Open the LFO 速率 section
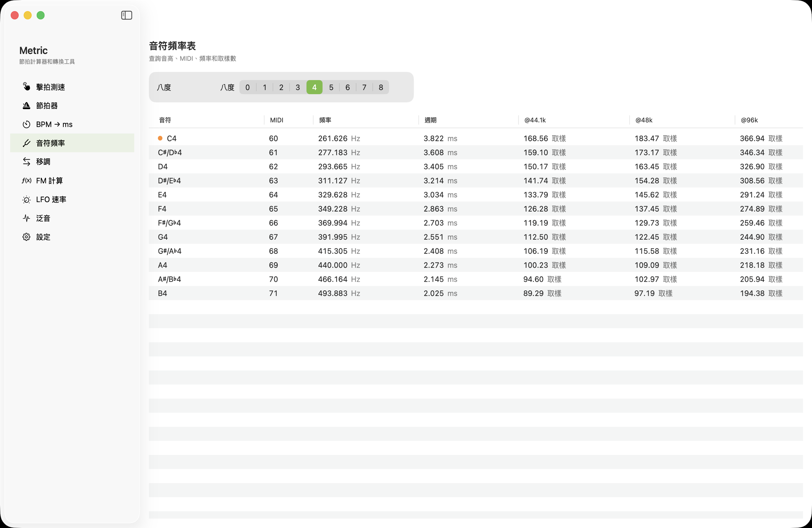 [x=72, y=199]
